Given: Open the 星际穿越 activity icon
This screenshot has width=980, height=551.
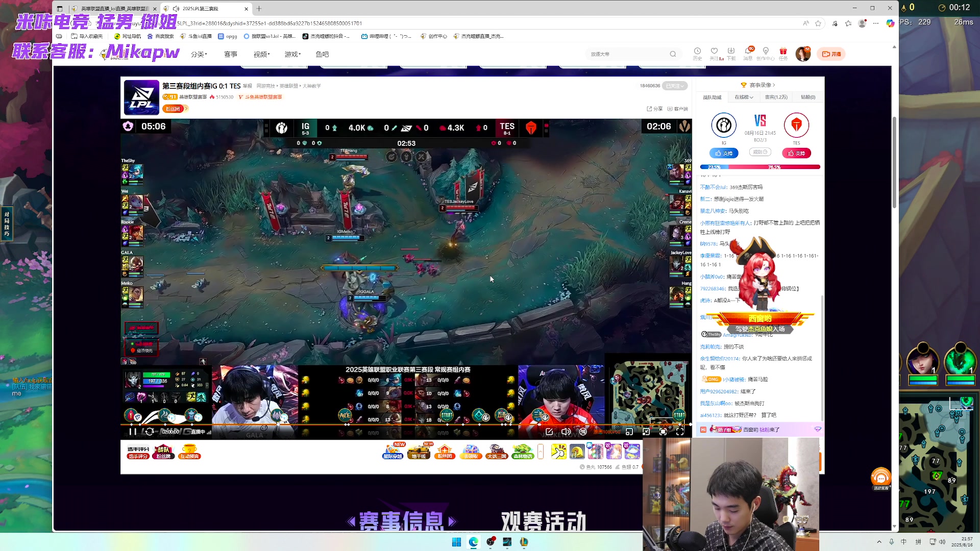Looking at the screenshot, I should click(393, 452).
